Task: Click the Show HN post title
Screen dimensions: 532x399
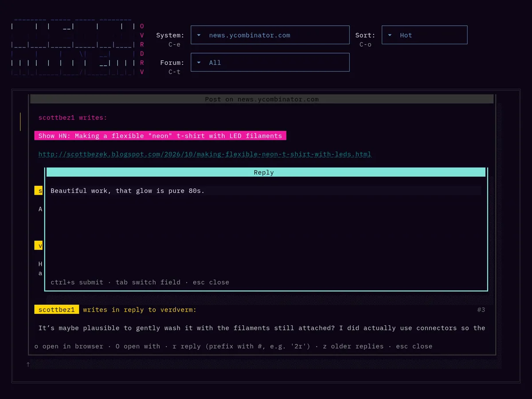Action: 160,136
